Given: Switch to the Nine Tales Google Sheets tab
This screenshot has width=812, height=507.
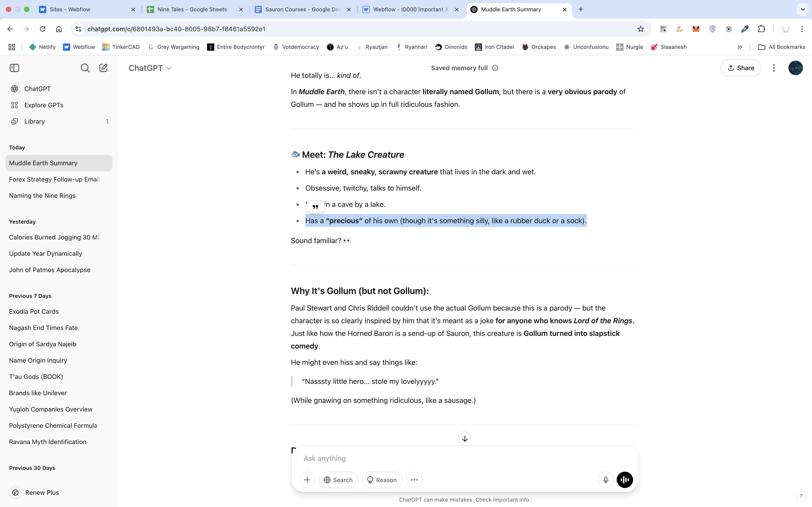Looking at the screenshot, I should tap(192, 9).
